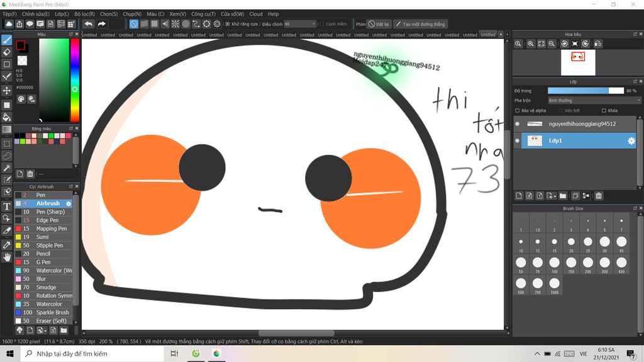644x362 pixels.
Task: Create a new layer folder
Action: (563, 196)
